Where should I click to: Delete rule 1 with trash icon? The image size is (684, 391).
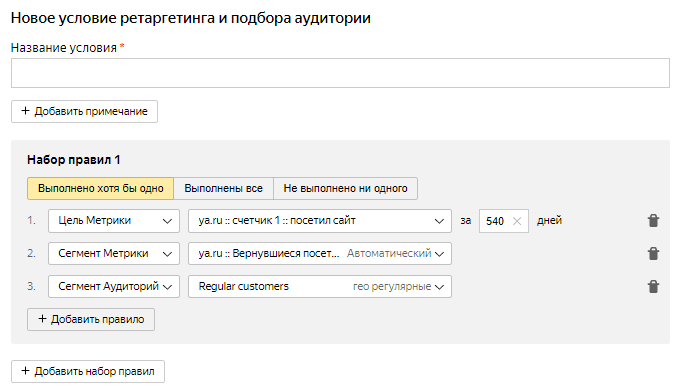coord(653,220)
